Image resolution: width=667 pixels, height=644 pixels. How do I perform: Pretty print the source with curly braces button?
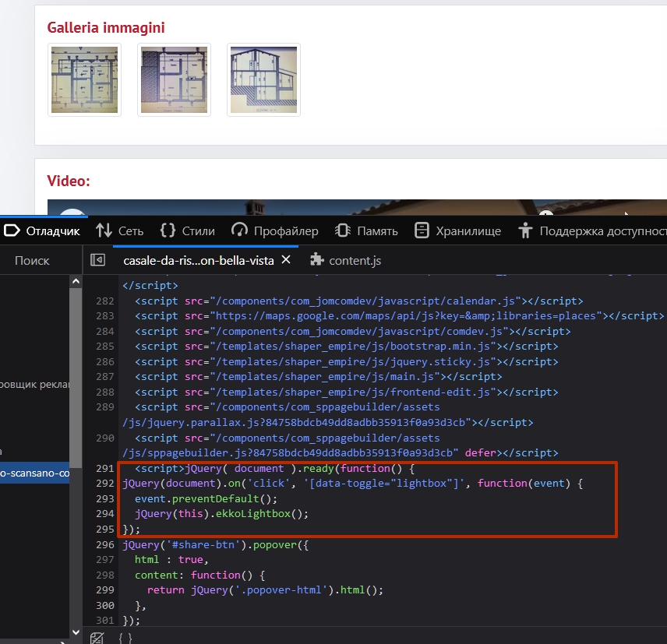point(125,638)
